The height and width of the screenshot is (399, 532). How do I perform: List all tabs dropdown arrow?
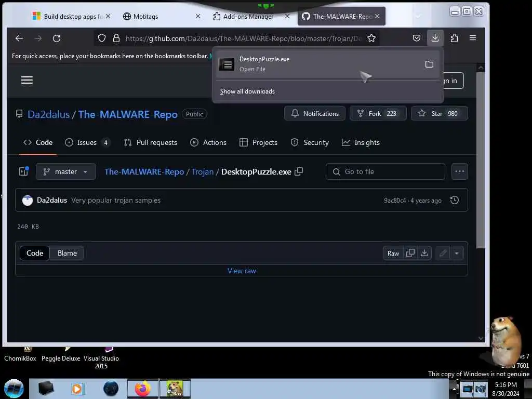[418, 16]
